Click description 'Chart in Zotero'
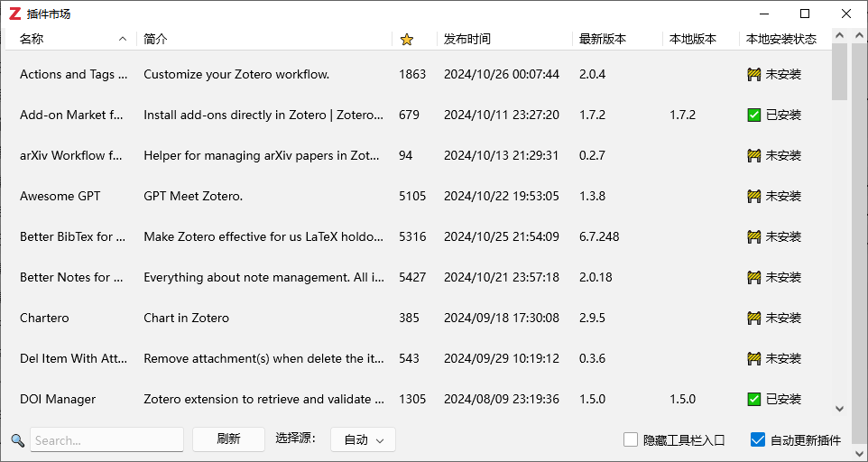The height and width of the screenshot is (462, 868). pyautogui.click(x=186, y=319)
